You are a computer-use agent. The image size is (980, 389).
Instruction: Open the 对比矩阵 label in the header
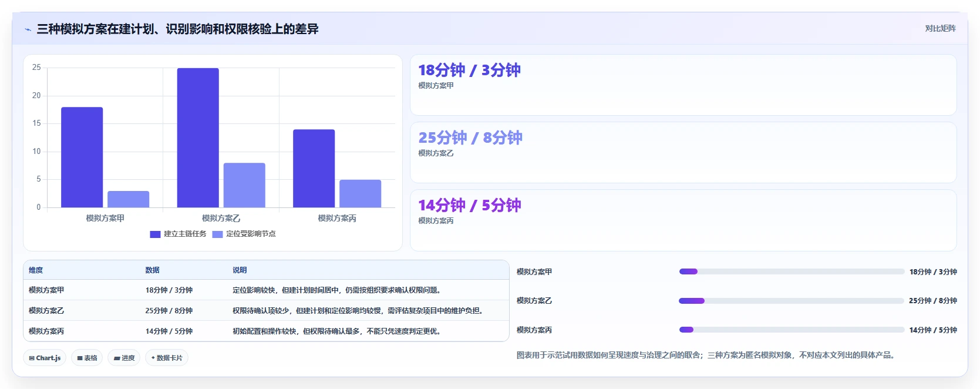pos(940,28)
